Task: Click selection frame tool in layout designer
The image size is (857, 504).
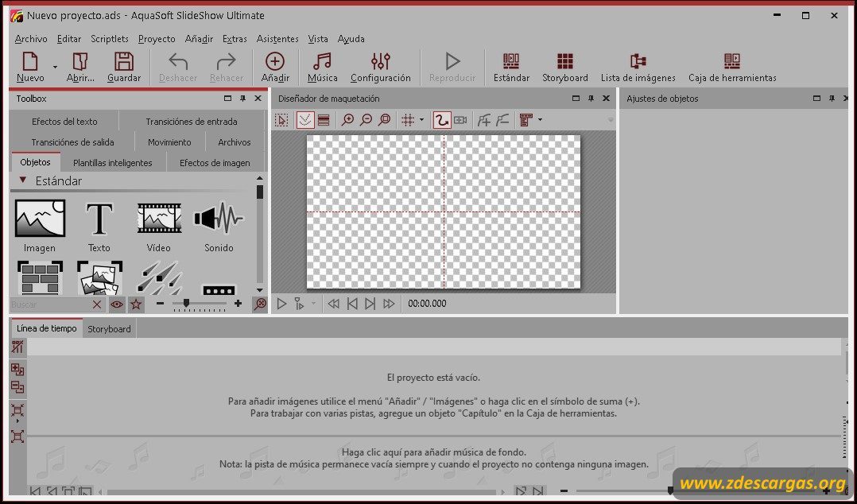Action: (281, 120)
